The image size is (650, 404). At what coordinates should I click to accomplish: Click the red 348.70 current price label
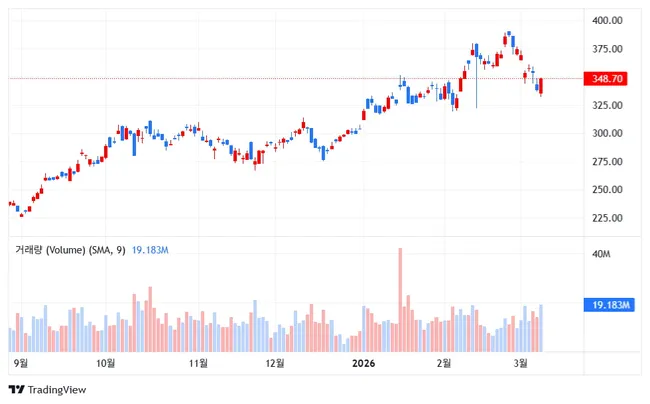point(608,78)
